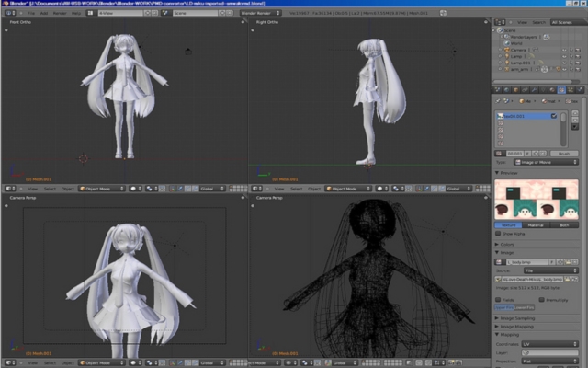The height and width of the screenshot is (368, 588).
Task: Open the texture Type dropdown 'Image or Movie'
Action: coord(546,162)
